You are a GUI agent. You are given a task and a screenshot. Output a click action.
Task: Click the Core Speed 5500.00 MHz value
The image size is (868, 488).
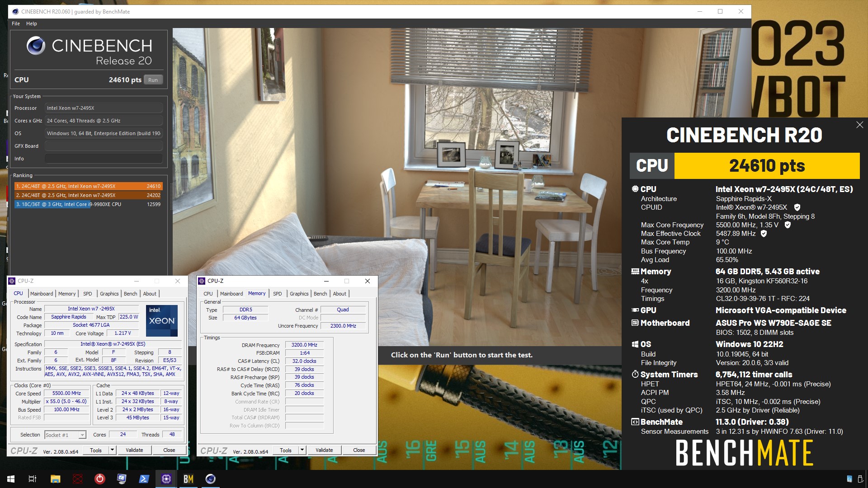[x=66, y=393]
